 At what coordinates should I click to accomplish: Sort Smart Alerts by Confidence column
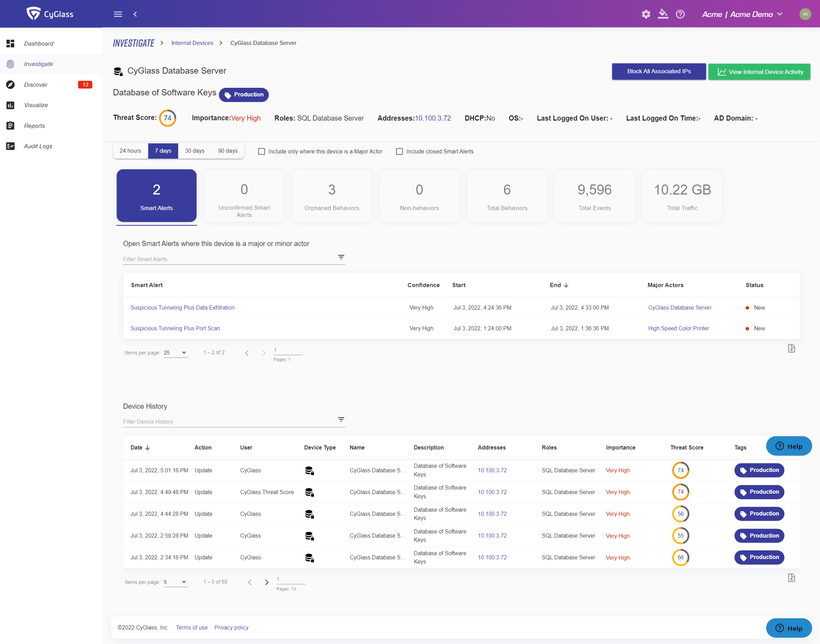(x=423, y=285)
